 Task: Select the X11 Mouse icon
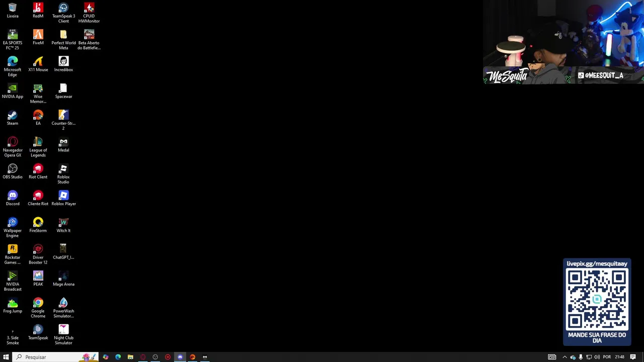[38, 64]
